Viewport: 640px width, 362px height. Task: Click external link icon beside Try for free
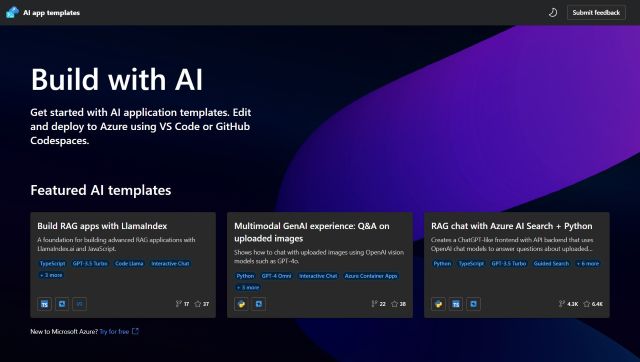tap(135, 331)
